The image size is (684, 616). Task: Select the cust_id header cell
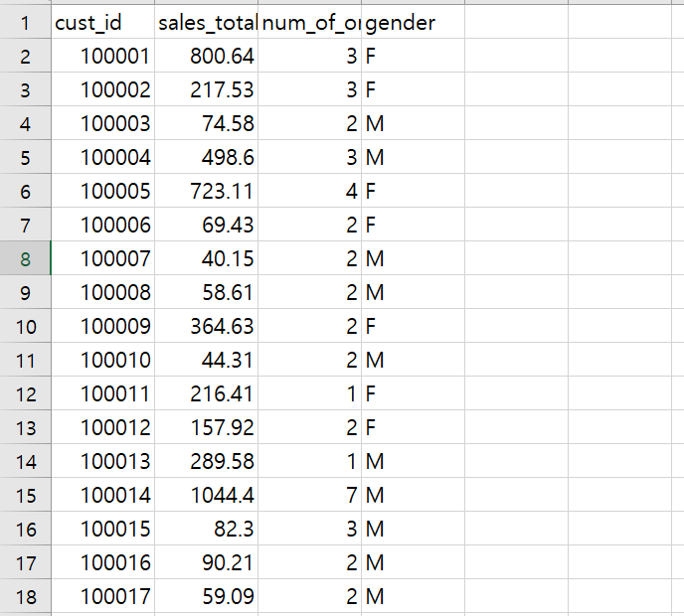click(x=103, y=22)
